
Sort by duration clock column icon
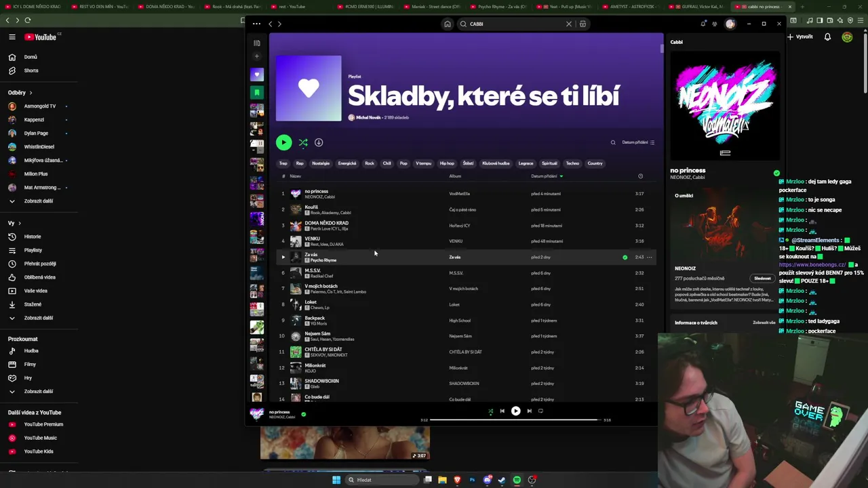coord(640,176)
